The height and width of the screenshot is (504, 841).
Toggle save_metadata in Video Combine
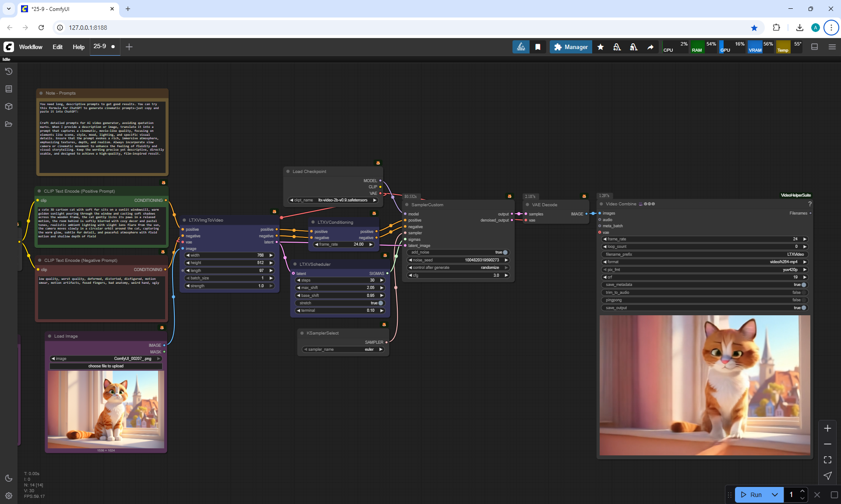(x=803, y=285)
